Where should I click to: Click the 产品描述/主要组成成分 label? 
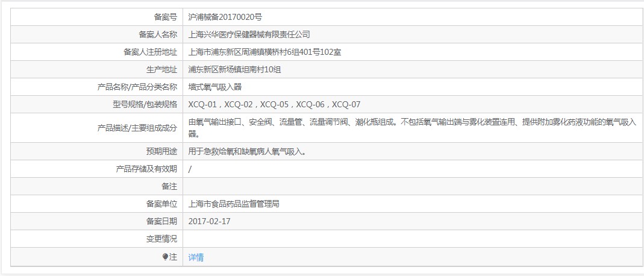coord(137,128)
